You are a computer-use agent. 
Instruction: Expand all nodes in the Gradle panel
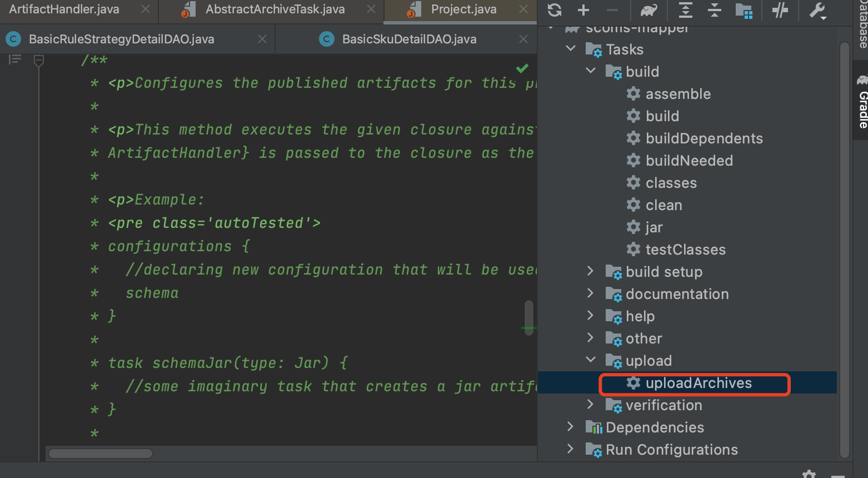pyautogui.click(x=685, y=10)
